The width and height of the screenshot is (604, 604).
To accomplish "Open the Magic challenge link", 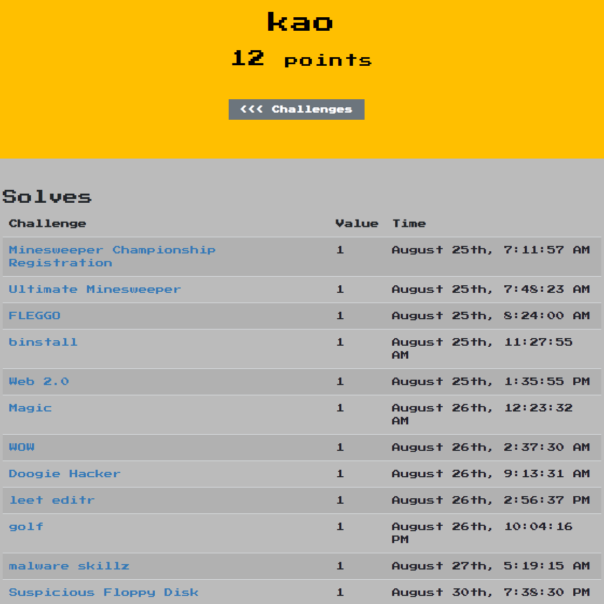I will (x=30, y=408).
